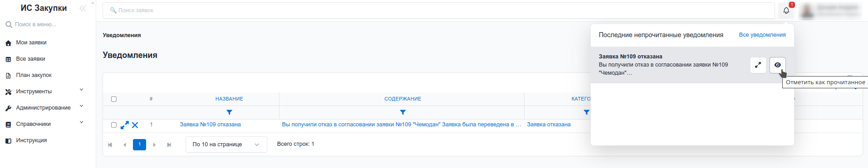Image resolution: width=868 pixels, height=168 pixels.
Task: Click the 'Уведомления' breadcrumb text
Action: (122, 35)
